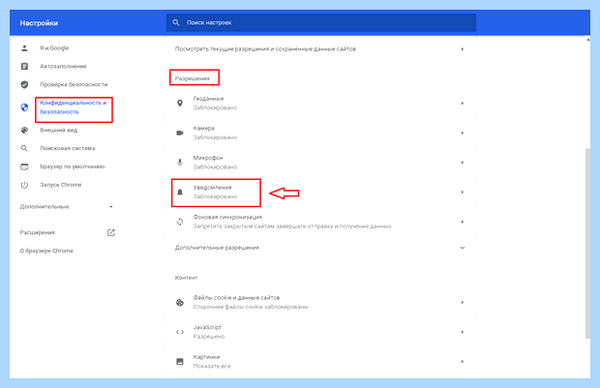
Task: Open the row arrow for Микрофон
Action: (462, 163)
